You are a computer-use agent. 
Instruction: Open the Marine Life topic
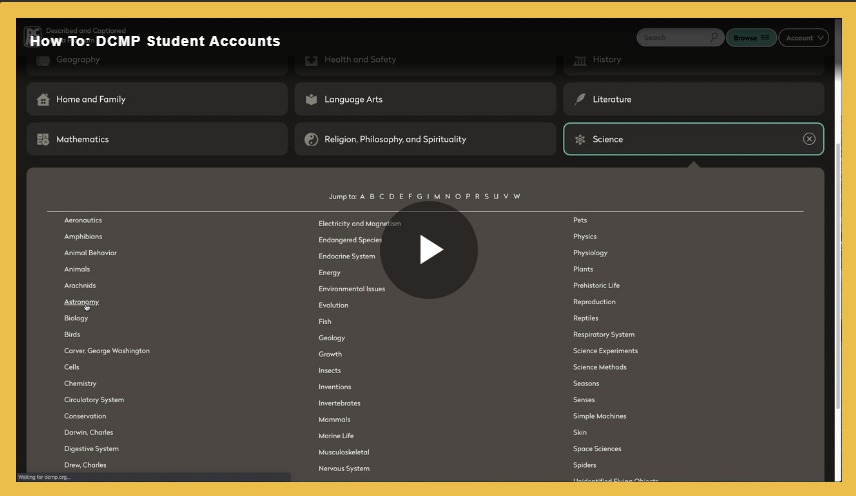pyautogui.click(x=336, y=436)
